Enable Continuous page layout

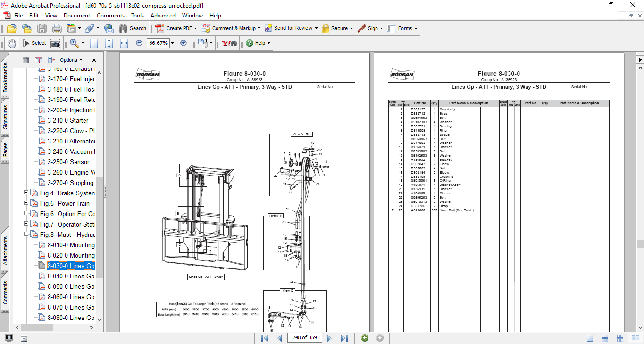[604, 338]
